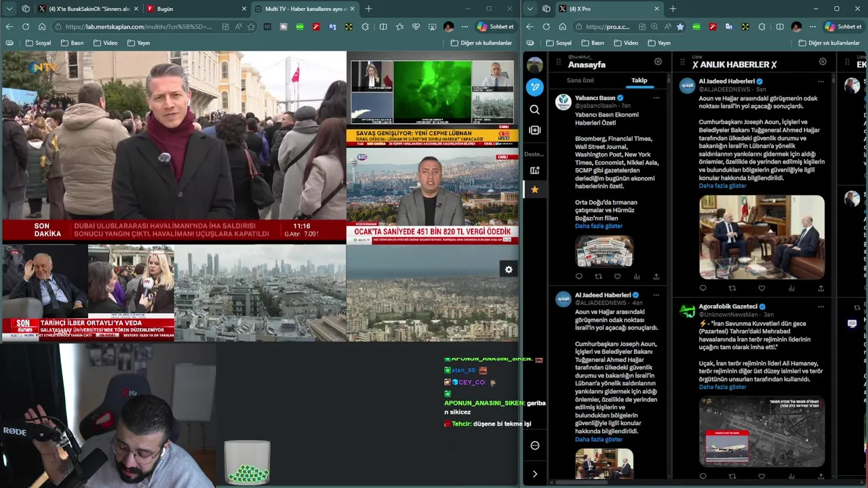Viewport: 868px width, 488px height.
Task: Open more menu on Yabancı Basın post
Action: 656,98
